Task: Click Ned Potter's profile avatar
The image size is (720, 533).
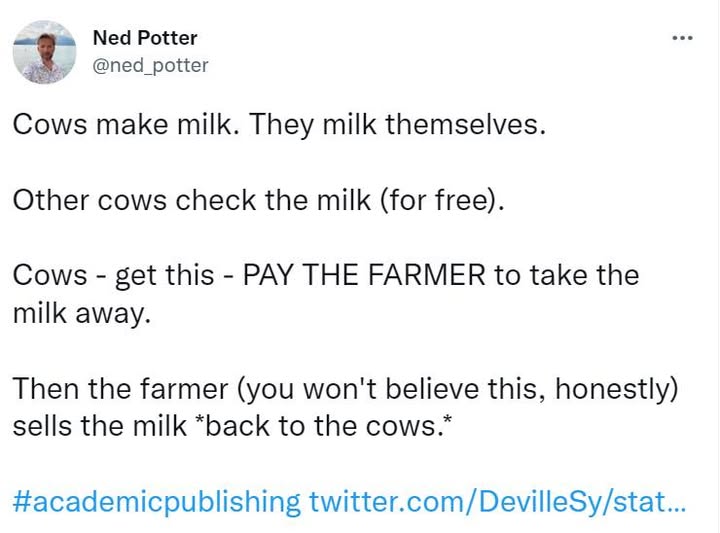Action: click(45, 52)
